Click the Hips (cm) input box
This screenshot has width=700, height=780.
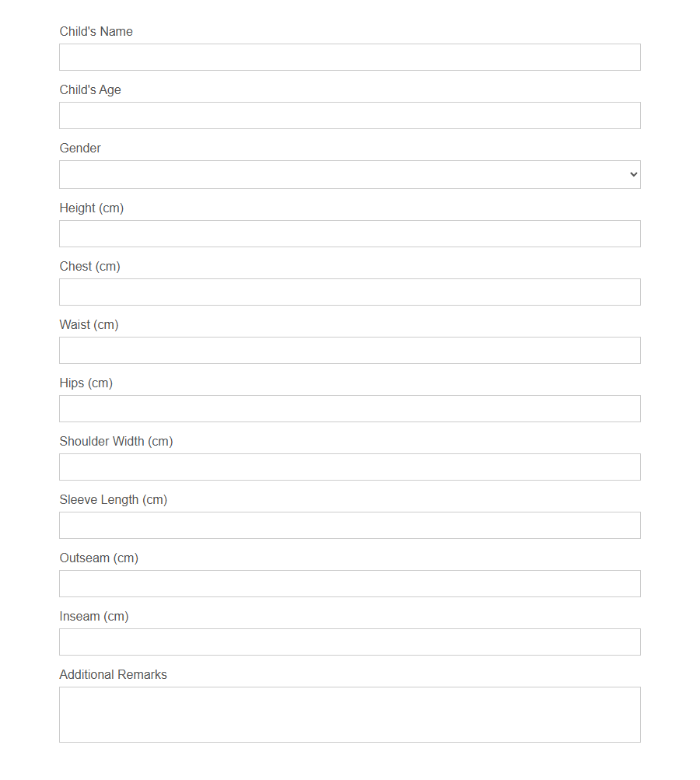click(350, 408)
